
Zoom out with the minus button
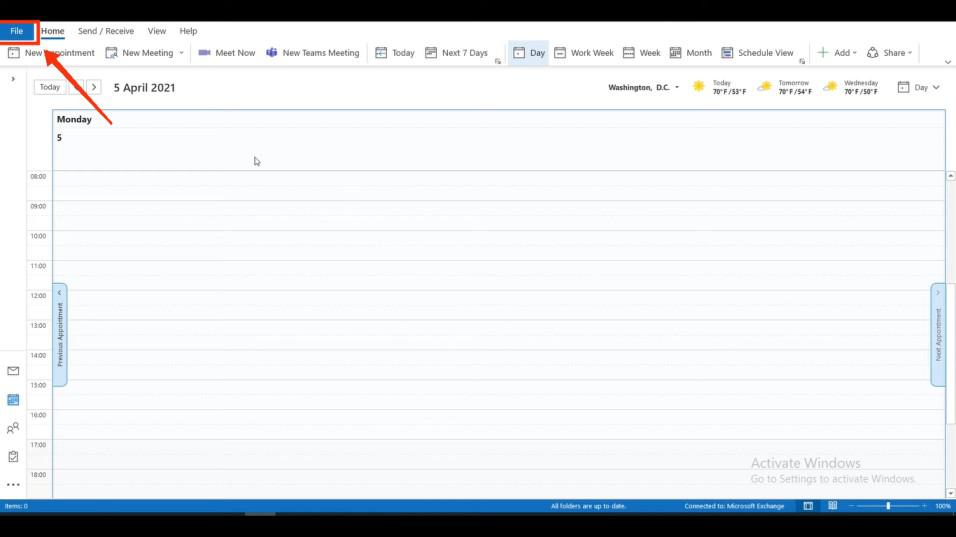point(851,506)
